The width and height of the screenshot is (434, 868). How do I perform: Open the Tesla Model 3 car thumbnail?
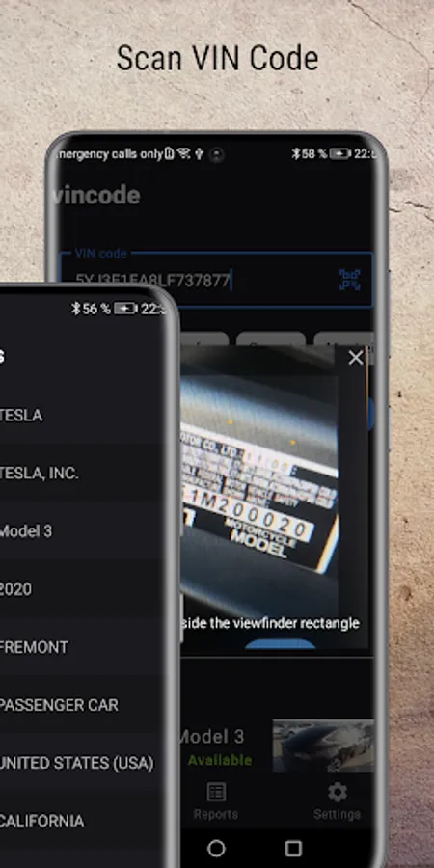point(323,746)
